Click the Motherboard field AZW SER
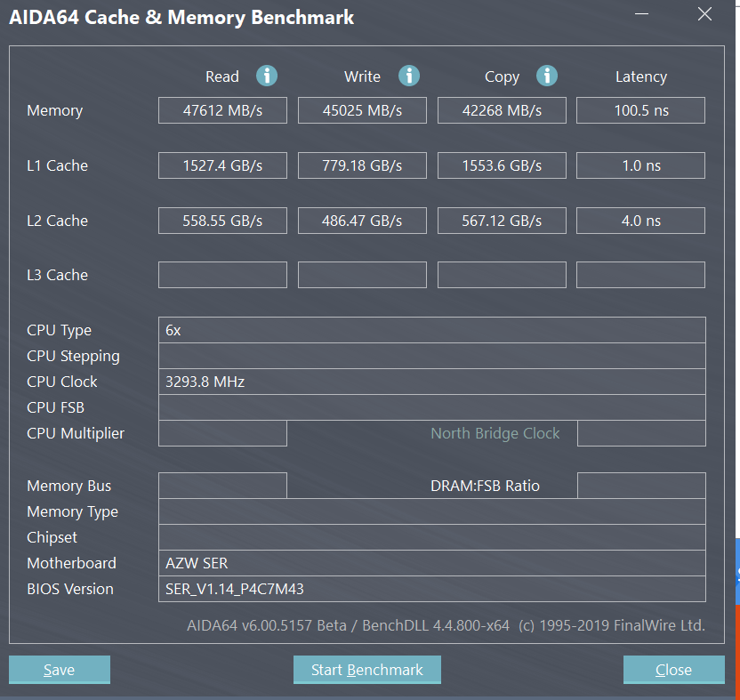The height and width of the screenshot is (700, 740). pyautogui.click(x=431, y=563)
